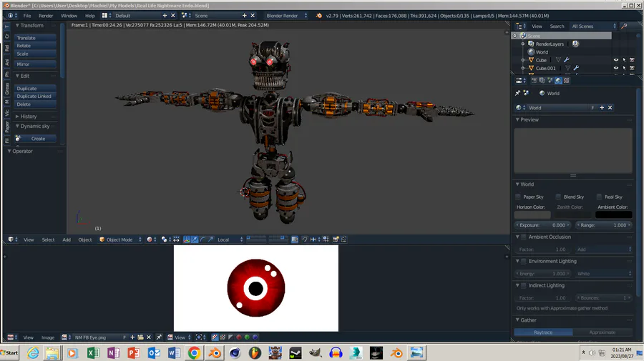Open the Texture properties tab icon

[567, 80]
